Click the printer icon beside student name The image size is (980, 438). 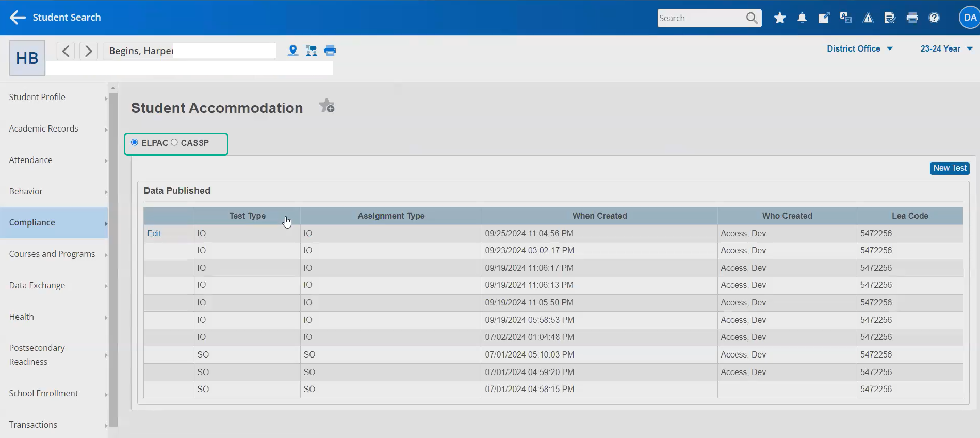[x=330, y=51]
